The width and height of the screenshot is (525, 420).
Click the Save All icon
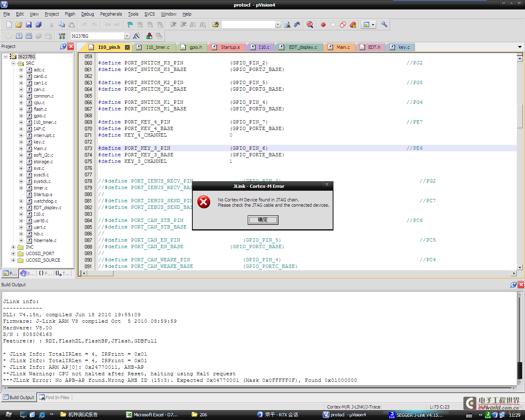[x=39, y=25]
